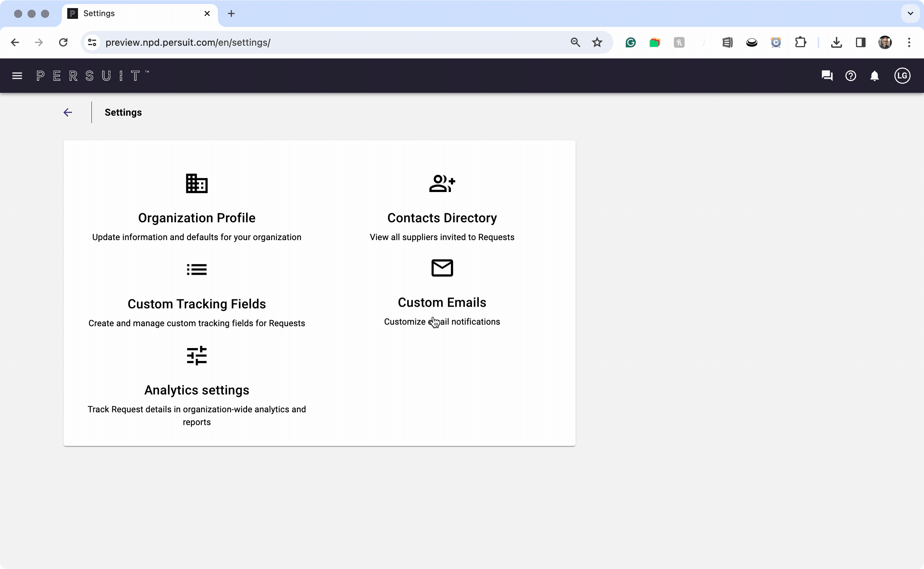Click the PERSUIT logo
Image resolution: width=924 pixels, height=569 pixels.
pos(92,76)
